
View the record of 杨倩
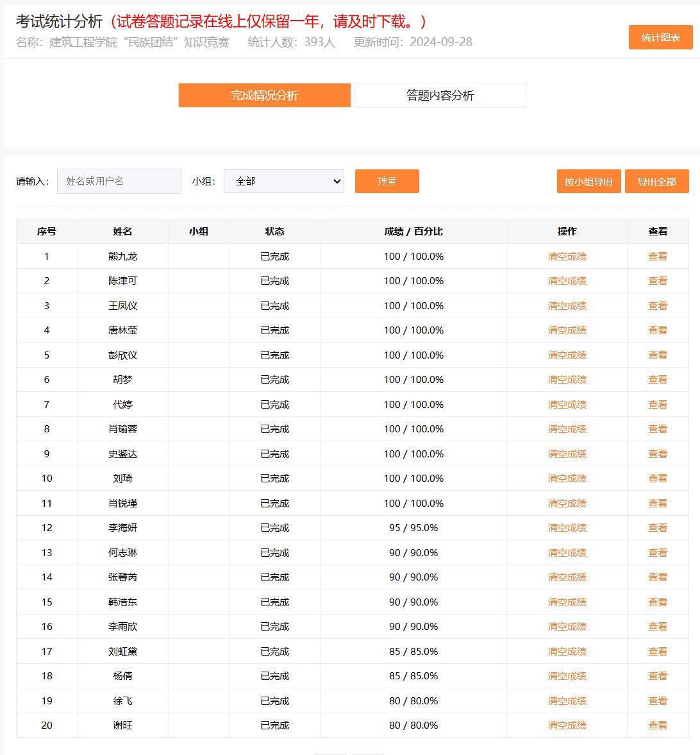pyautogui.click(x=658, y=676)
